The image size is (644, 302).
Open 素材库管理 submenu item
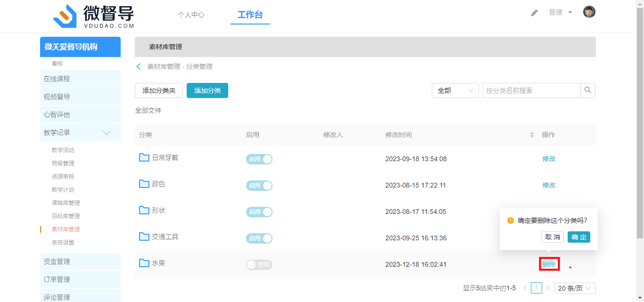(x=66, y=229)
